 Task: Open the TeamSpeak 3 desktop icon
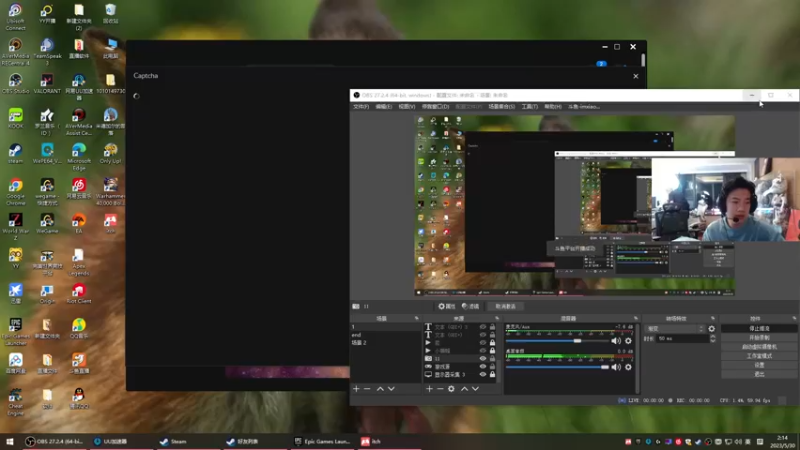[47, 52]
